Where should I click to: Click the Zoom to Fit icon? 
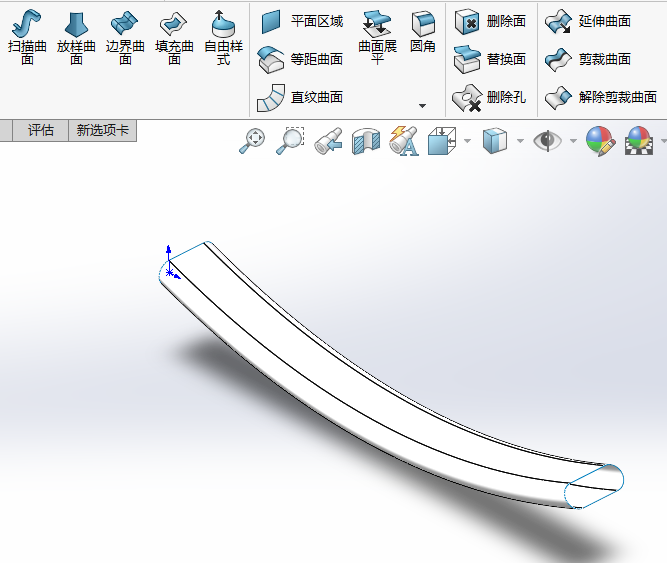coord(252,141)
